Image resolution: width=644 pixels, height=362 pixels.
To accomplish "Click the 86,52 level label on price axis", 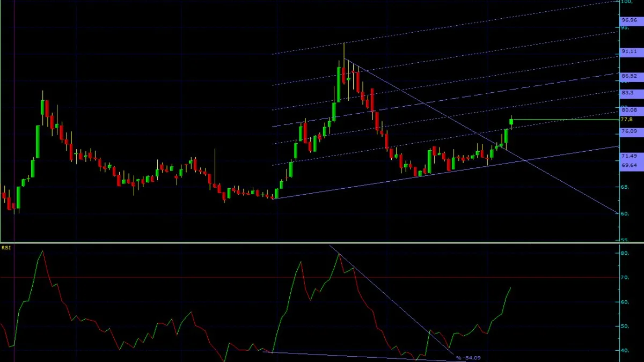I will click(x=629, y=76).
